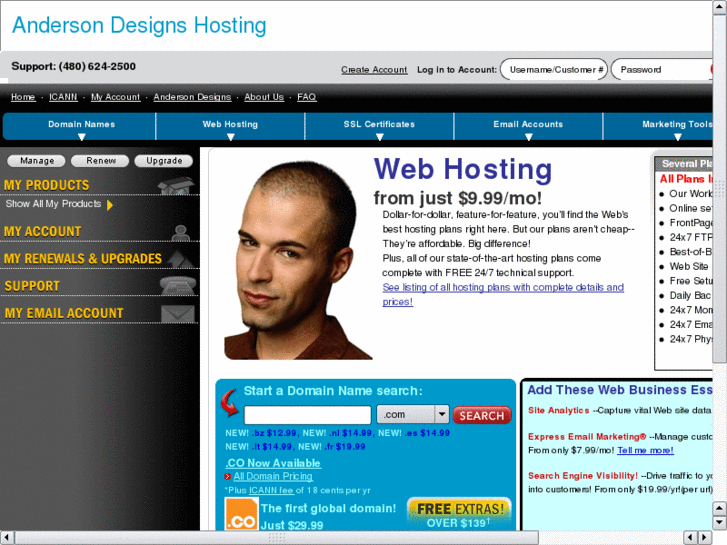Image resolution: width=727 pixels, height=545 pixels.
Task: Click the vertical scrollbar up arrow
Action: (x=720, y=9)
